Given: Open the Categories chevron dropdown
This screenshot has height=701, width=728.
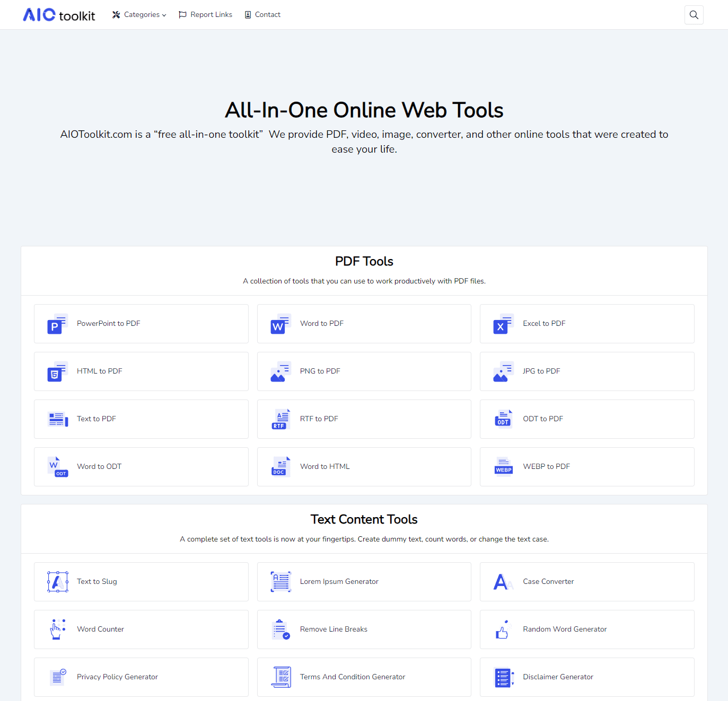Looking at the screenshot, I should (163, 15).
